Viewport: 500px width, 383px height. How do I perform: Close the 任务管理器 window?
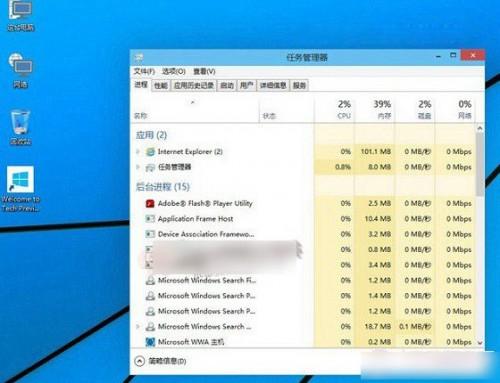pyautogui.click(x=473, y=55)
